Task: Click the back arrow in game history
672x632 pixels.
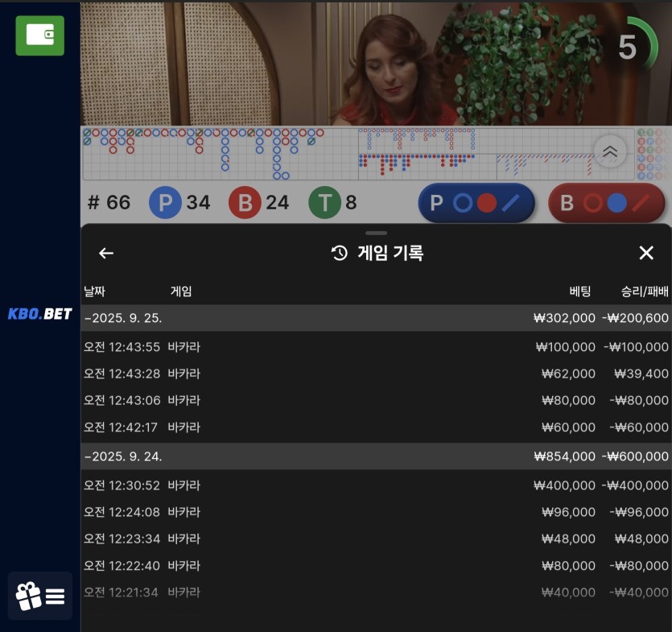Action: tap(106, 253)
